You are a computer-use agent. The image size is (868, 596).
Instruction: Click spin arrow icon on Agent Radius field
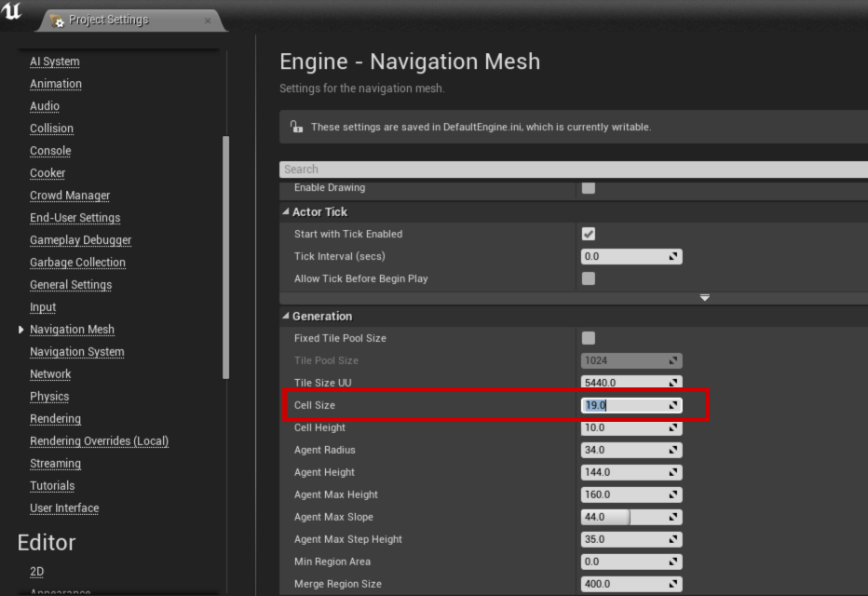pos(673,450)
